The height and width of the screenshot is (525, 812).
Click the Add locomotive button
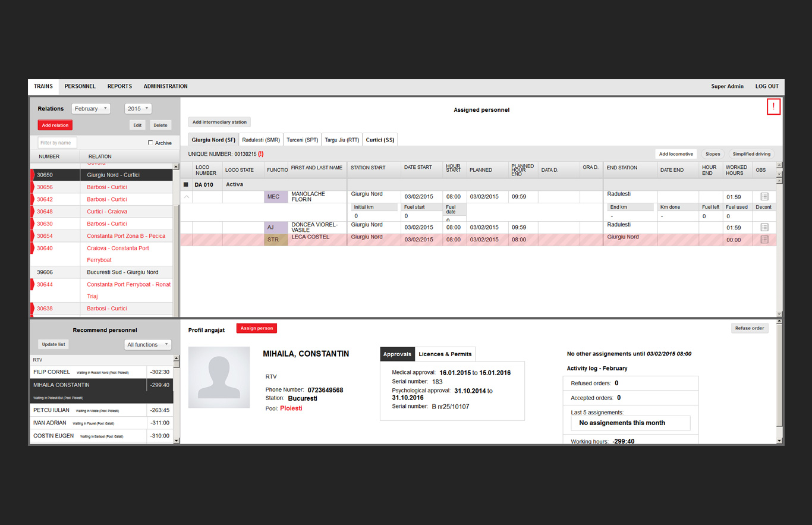click(676, 154)
